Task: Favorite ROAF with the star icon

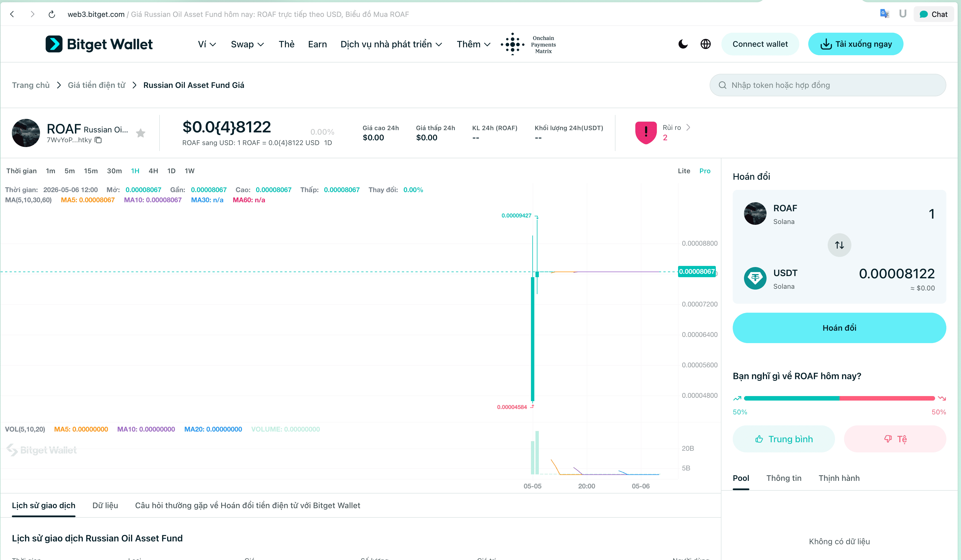Action: (x=141, y=133)
